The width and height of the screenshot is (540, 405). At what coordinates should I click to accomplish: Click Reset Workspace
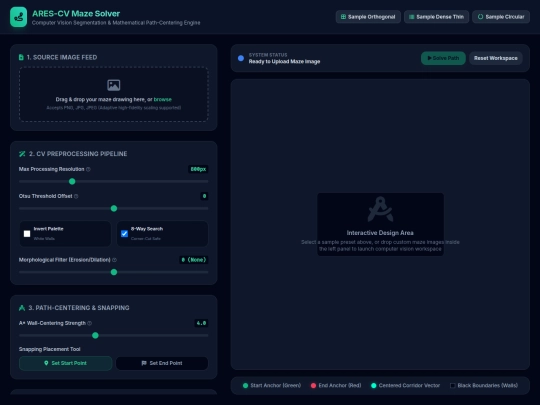[x=496, y=58]
